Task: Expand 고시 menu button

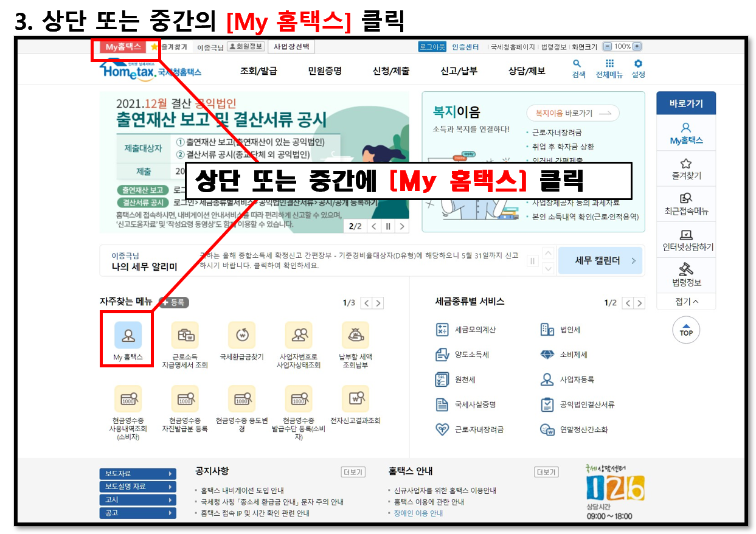Action: pos(138,500)
